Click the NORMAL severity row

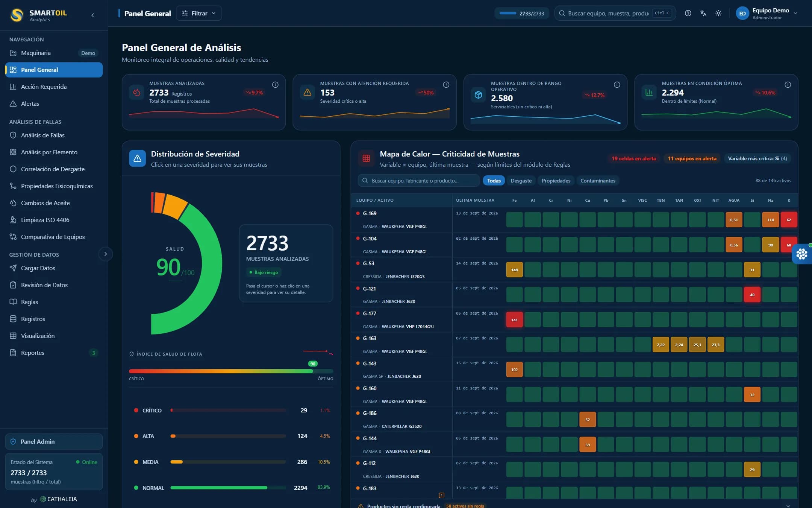(232, 488)
